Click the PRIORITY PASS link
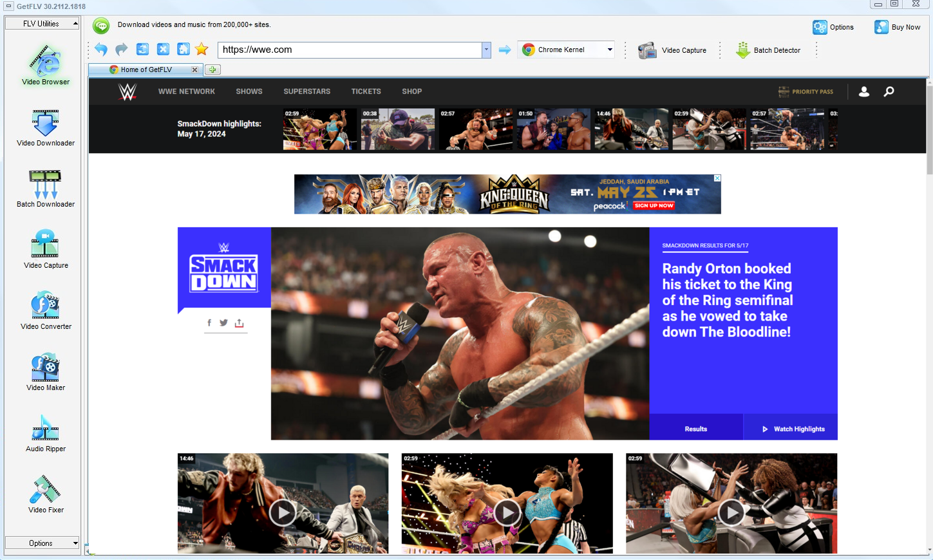This screenshot has height=560, width=933. [x=806, y=91]
